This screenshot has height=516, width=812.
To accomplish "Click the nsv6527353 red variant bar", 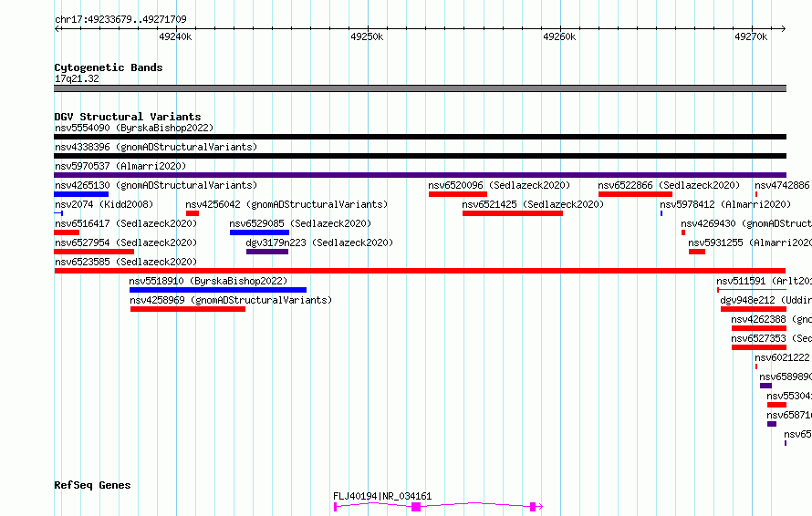I will point(759,347).
